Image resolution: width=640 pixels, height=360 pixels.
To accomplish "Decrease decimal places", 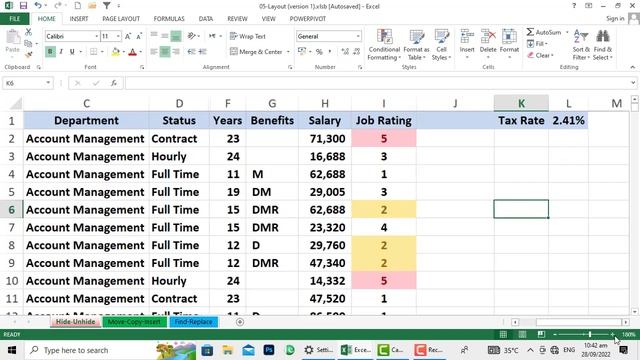I will coord(356,52).
